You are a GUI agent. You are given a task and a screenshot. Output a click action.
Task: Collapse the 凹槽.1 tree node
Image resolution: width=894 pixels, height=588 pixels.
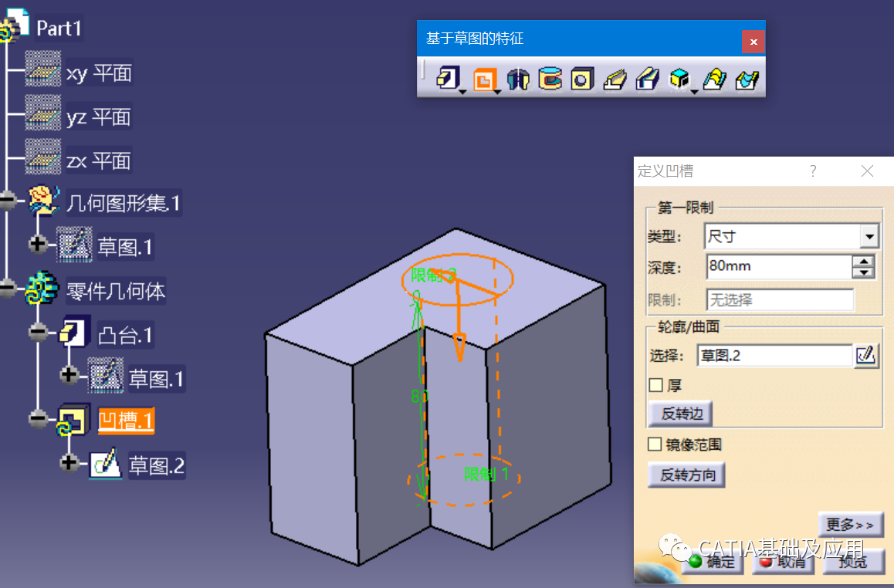(38, 419)
